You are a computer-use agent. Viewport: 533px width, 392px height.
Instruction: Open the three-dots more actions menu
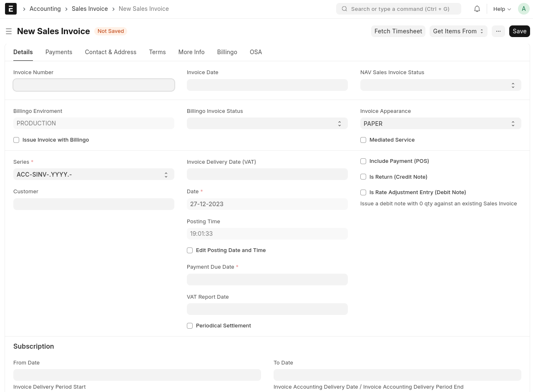(498, 31)
